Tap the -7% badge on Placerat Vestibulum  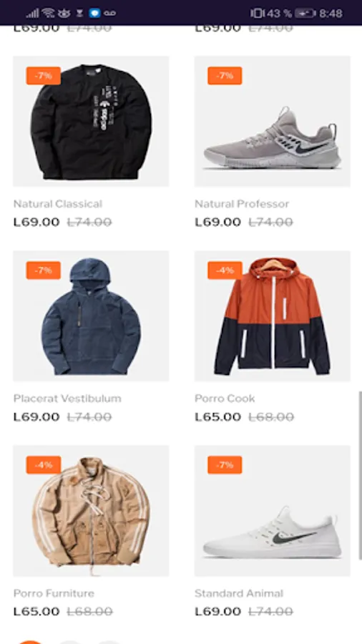(x=44, y=270)
